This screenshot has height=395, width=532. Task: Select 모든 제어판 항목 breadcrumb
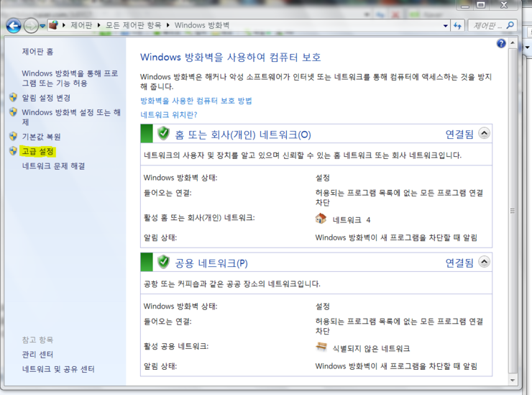(x=133, y=25)
